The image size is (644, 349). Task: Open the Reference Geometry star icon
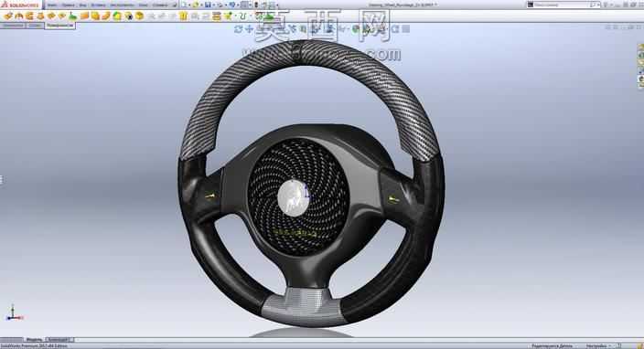click(229, 16)
